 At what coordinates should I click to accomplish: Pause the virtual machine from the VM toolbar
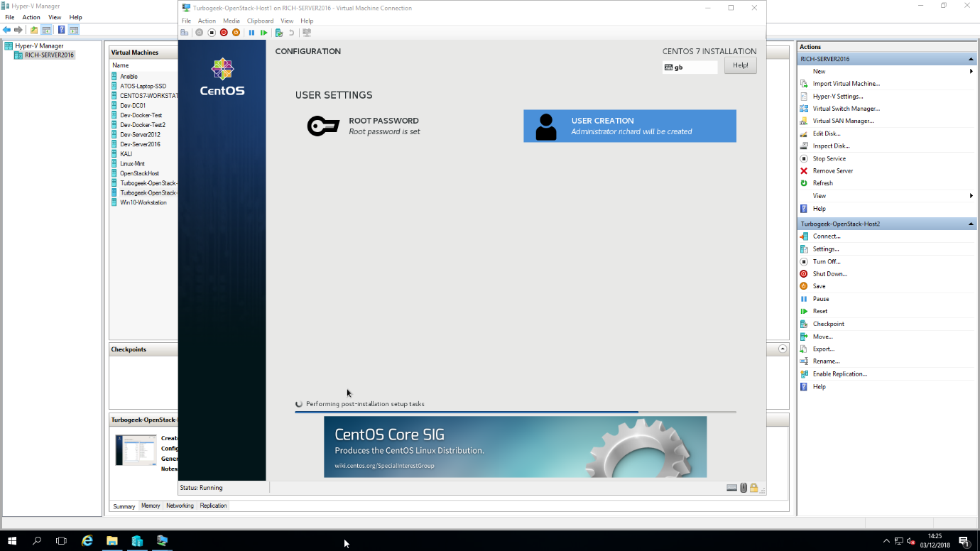click(251, 33)
